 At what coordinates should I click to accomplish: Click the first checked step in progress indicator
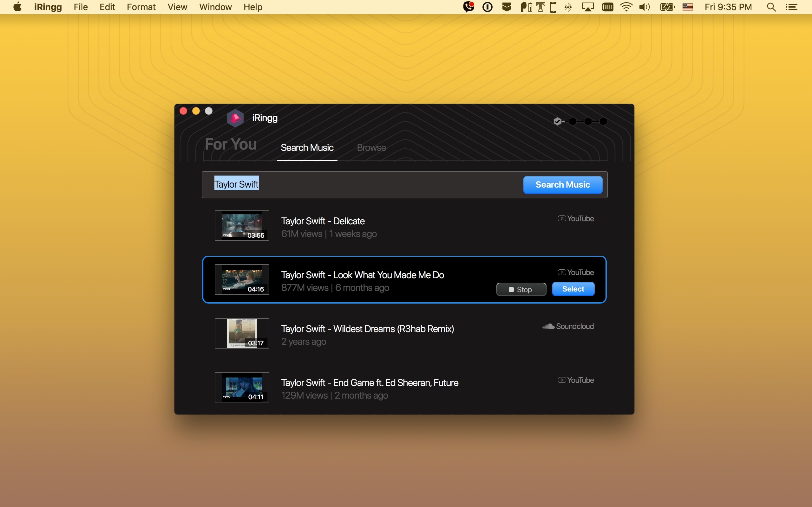(557, 121)
